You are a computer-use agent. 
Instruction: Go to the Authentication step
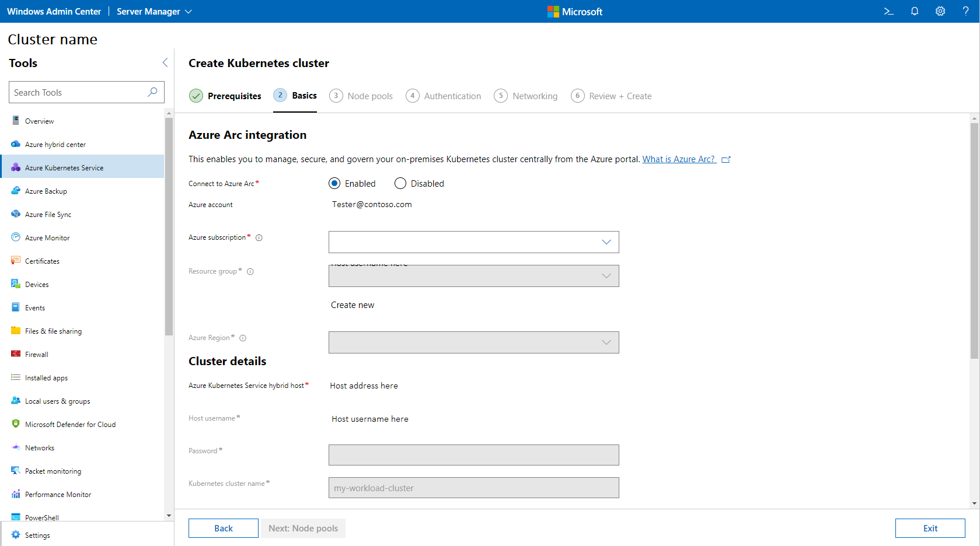coord(444,96)
